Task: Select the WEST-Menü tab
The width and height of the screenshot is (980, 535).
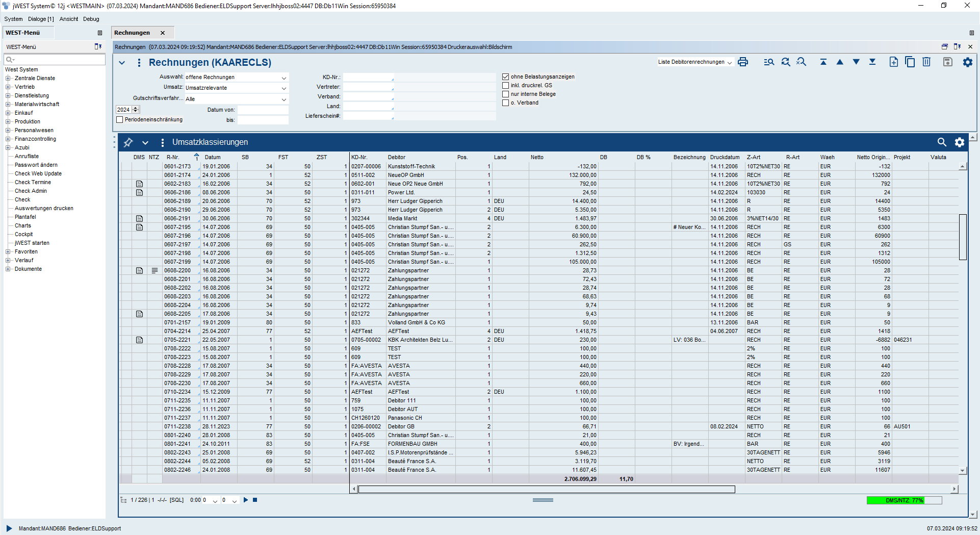Action: (23, 33)
